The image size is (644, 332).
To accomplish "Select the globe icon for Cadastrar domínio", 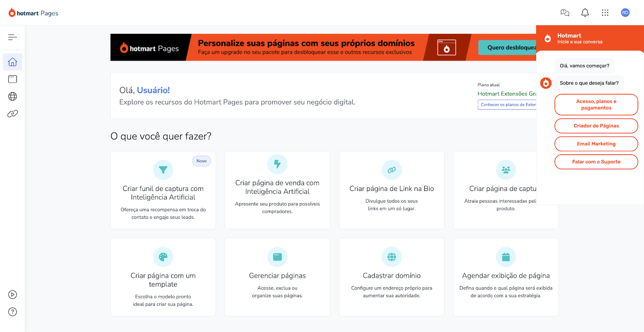I will 392,257.
